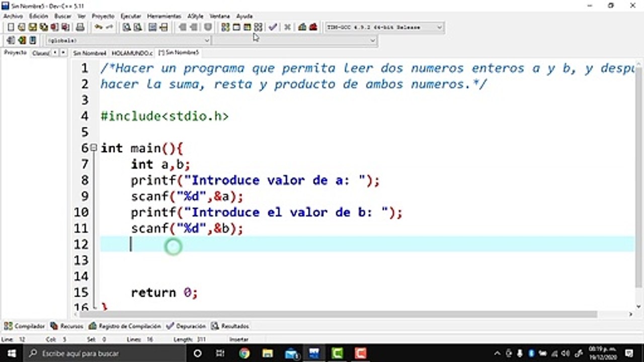This screenshot has height=362, width=644.
Task: Click the Close All toolbar icon
Action: tap(65, 27)
